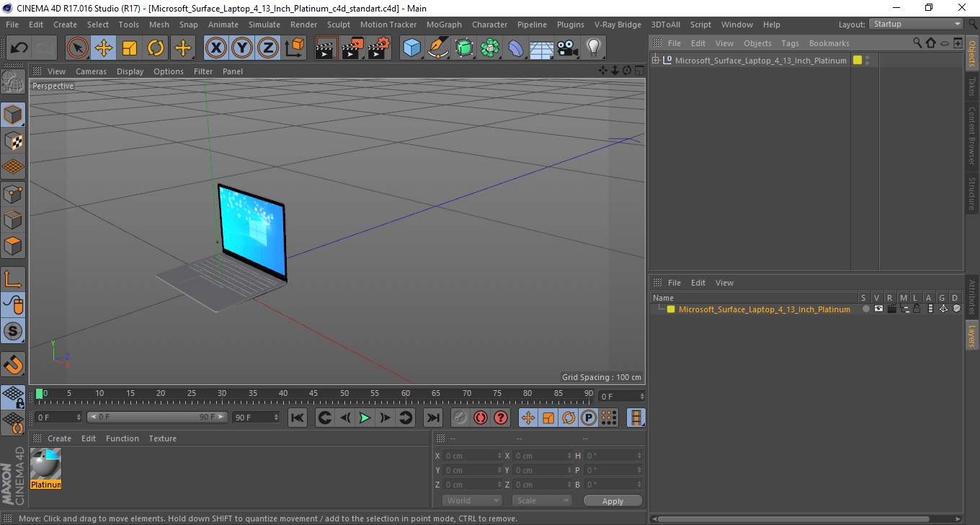Toggle Autokeying button

click(x=481, y=418)
